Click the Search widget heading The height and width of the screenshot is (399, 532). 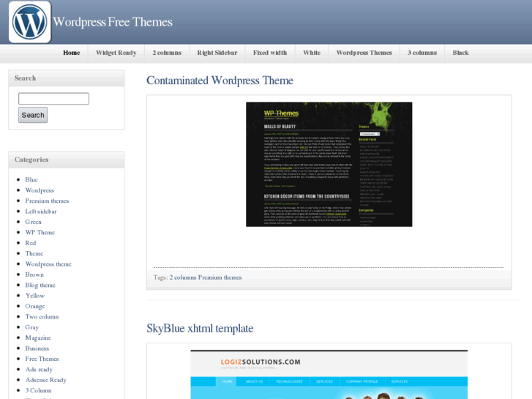pyautogui.click(x=25, y=78)
